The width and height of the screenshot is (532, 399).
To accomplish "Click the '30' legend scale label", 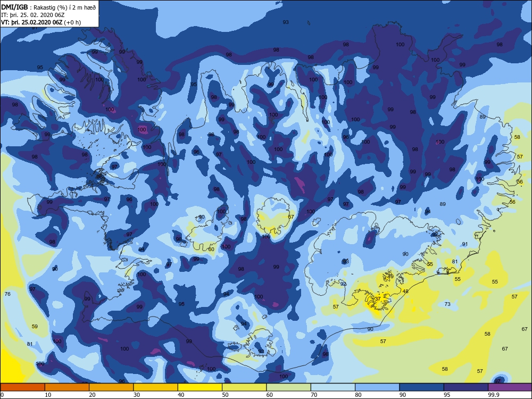I will coord(136,395).
